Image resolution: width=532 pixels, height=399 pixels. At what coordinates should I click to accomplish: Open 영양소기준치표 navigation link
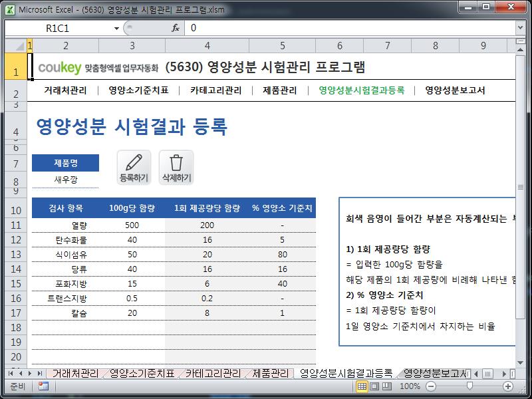point(138,90)
